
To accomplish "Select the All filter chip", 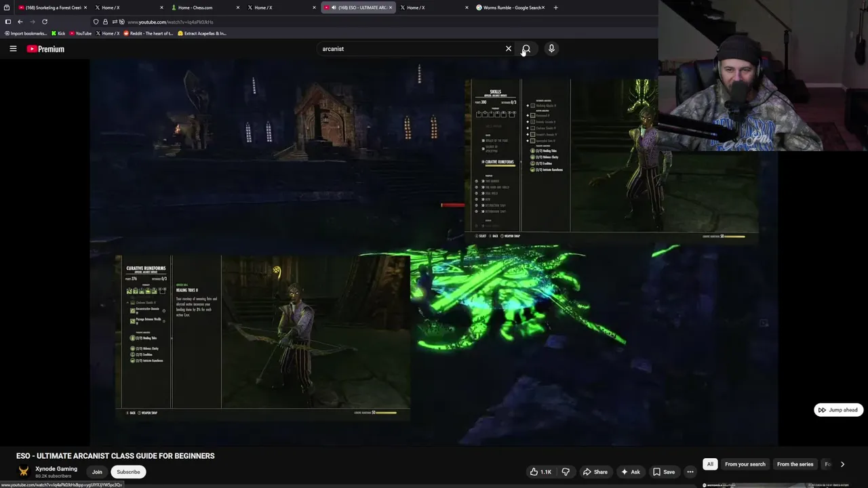I will click(x=710, y=464).
